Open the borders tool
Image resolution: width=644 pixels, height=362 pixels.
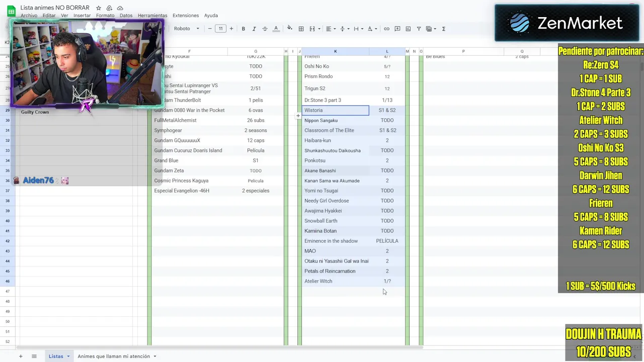(301, 29)
